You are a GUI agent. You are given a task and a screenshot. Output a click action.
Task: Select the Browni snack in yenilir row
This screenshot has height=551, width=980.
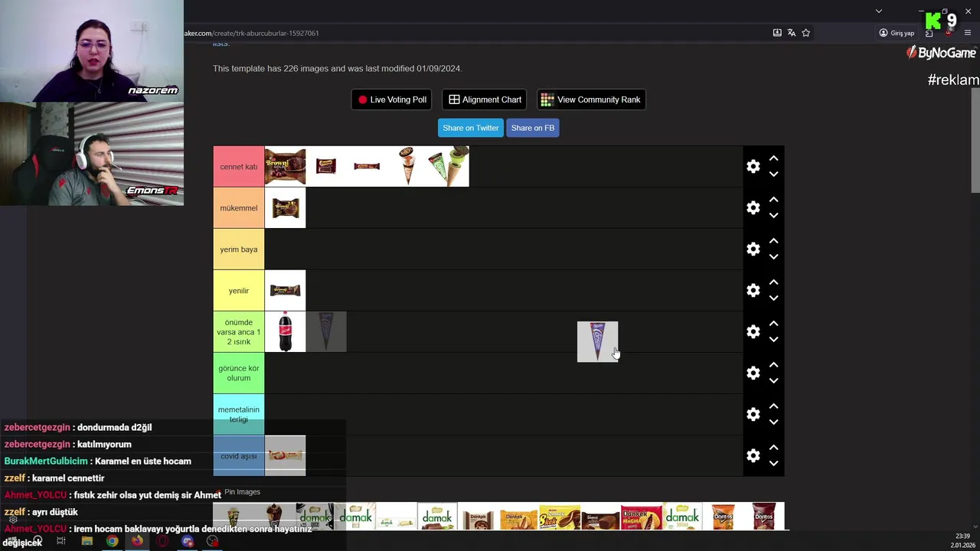pos(285,290)
